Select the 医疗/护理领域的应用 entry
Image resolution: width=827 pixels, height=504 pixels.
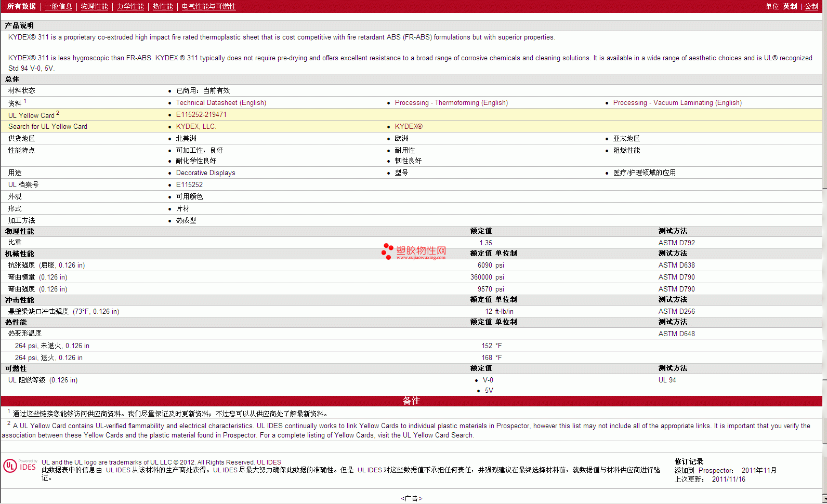coord(644,173)
